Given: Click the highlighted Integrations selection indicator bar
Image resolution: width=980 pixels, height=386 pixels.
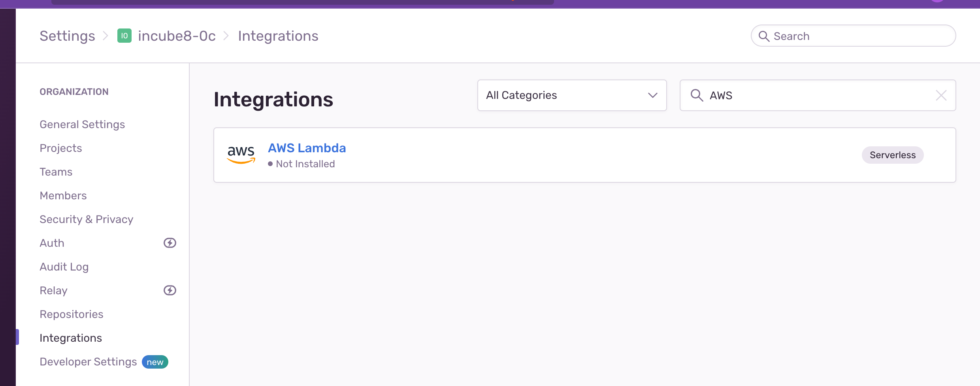Looking at the screenshot, I should 17,337.
